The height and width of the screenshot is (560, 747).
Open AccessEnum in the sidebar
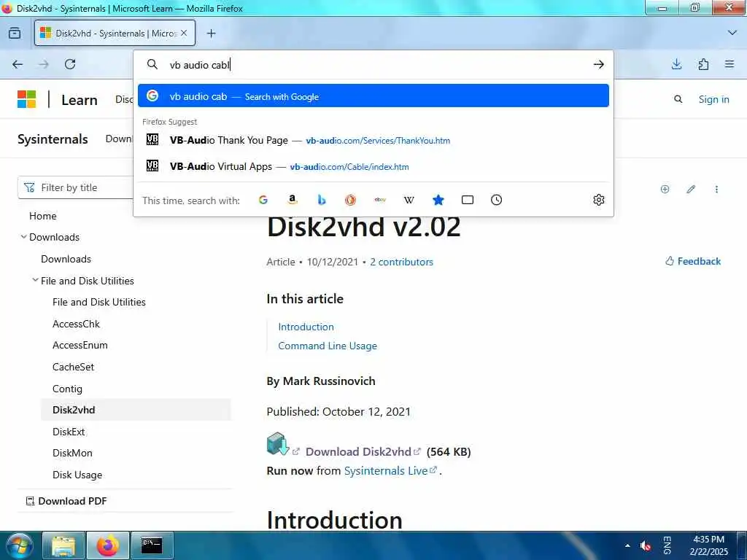(80, 345)
